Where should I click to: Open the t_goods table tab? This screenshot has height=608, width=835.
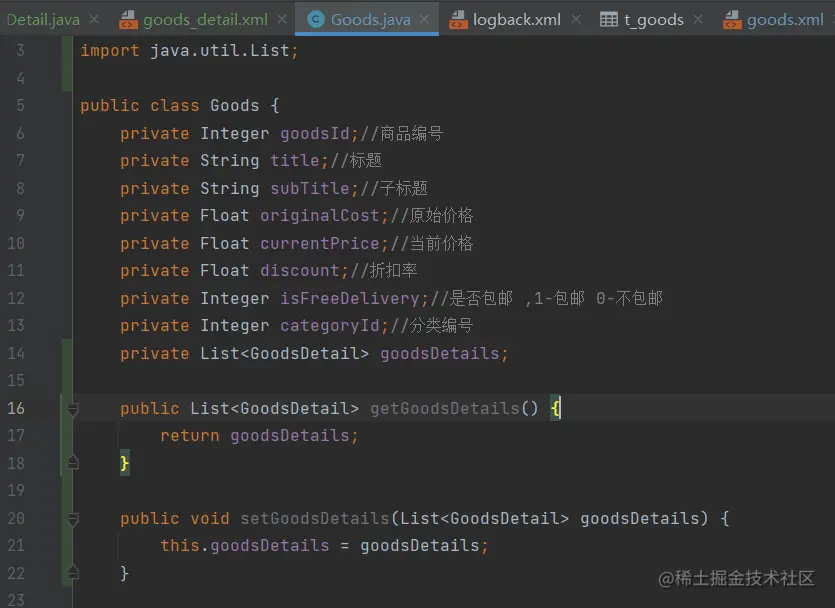[x=654, y=20]
